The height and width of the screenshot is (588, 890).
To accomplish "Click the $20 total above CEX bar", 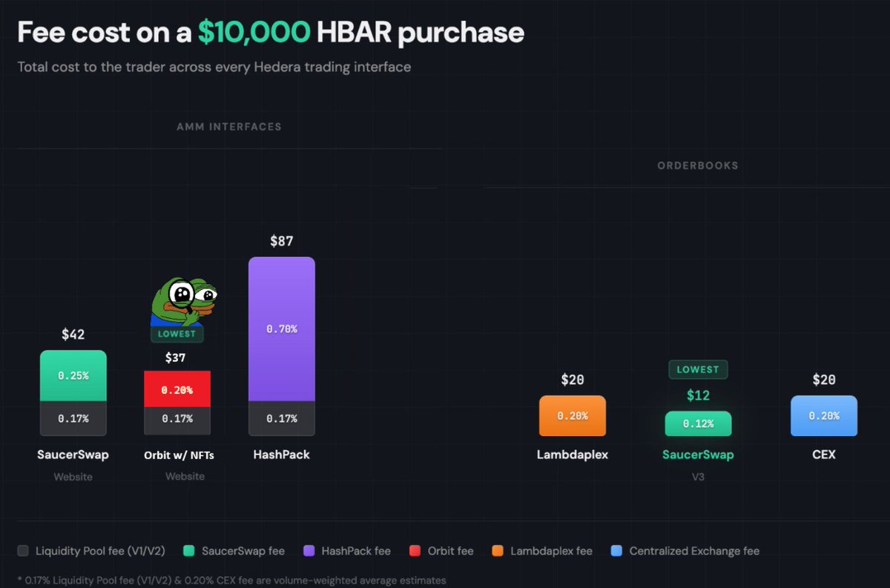I will tap(824, 380).
